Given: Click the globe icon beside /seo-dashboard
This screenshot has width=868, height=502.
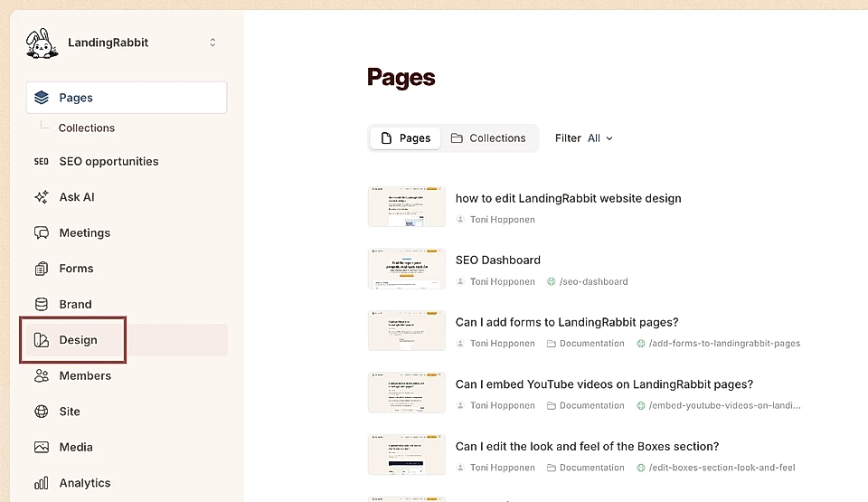Looking at the screenshot, I should point(552,281).
